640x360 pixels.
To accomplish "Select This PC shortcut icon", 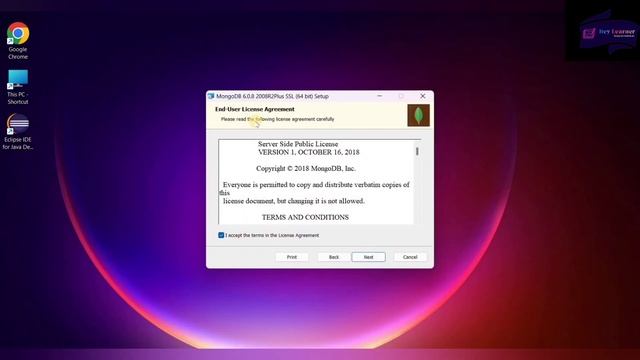I will pos(18,87).
